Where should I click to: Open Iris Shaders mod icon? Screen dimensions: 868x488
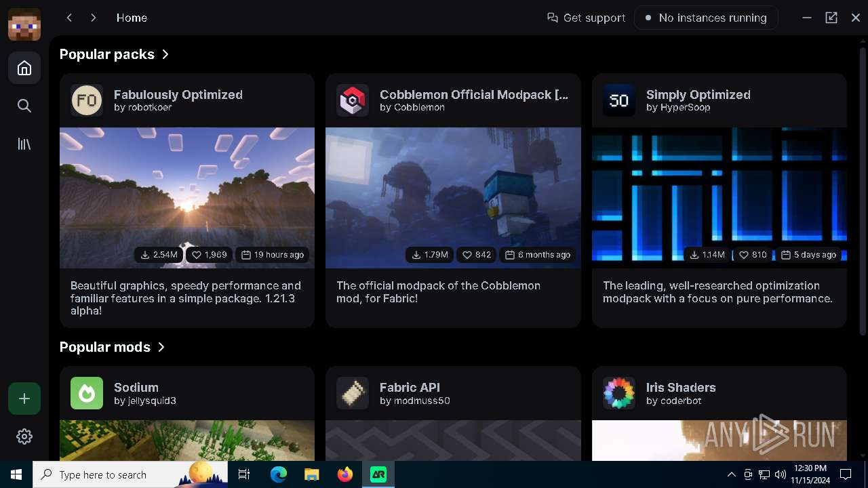[x=619, y=393]
